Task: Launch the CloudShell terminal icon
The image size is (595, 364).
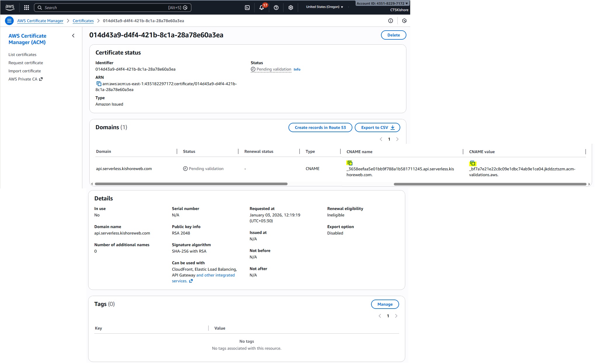Action: pos(247,8)
